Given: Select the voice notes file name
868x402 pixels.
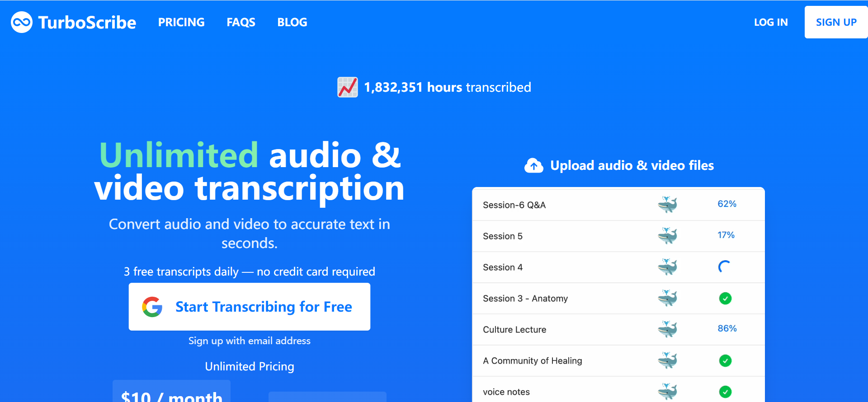Looking at the screenshot, I should (506, 392).
